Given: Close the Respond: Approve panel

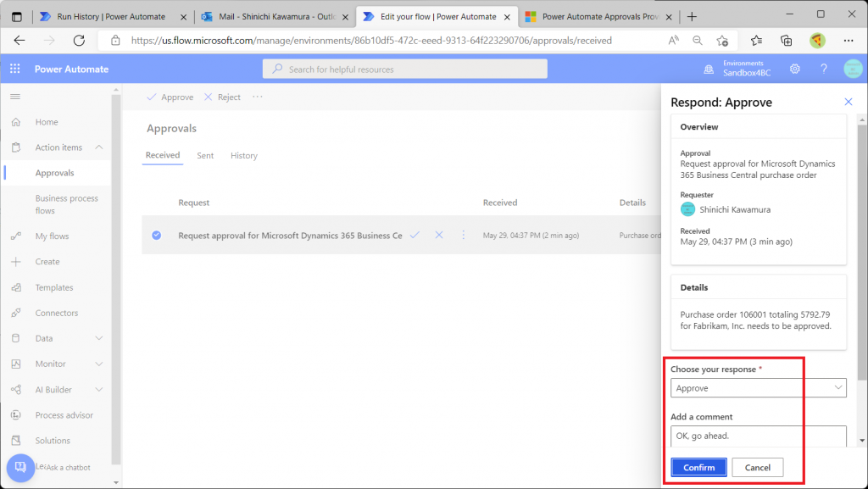Looking at the screenshot, I should pyautogui.click(x=848, y=102).
